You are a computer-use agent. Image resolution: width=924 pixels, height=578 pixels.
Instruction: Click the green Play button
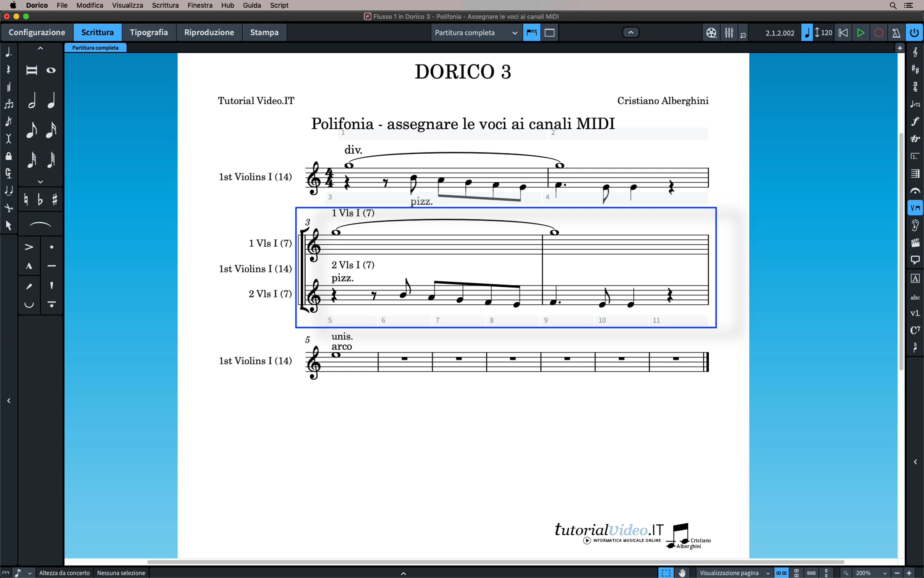860,33
